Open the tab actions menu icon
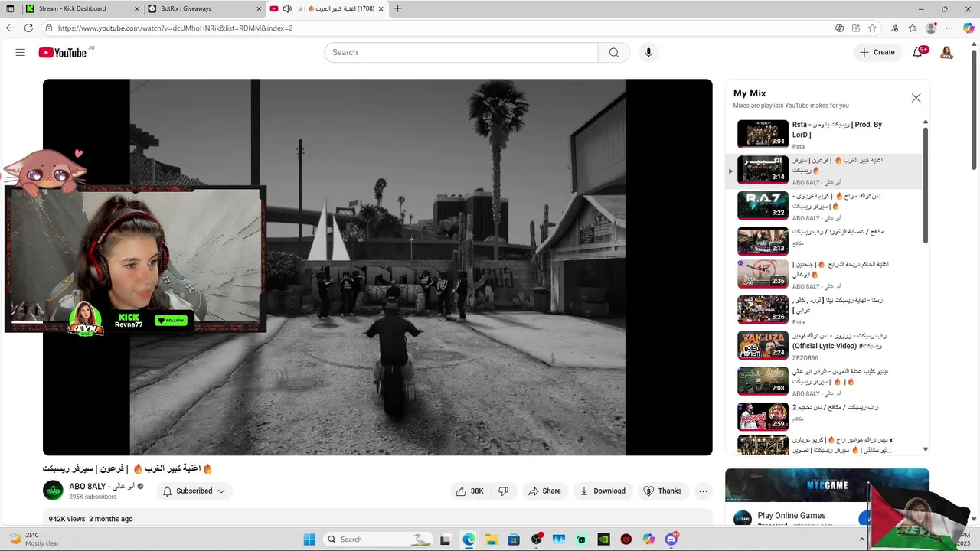980x551 pixels. (10, 8)
